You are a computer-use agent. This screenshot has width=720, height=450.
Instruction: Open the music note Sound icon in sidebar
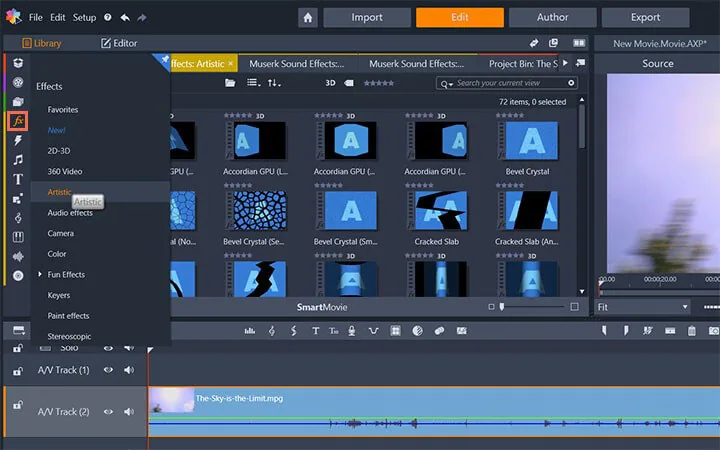click(x=18, y=159)
